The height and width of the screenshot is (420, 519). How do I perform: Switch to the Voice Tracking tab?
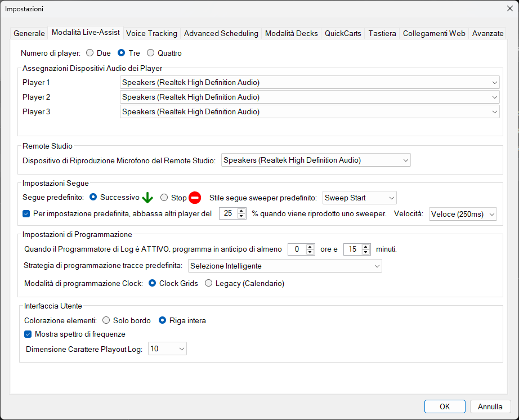[151, 33]
